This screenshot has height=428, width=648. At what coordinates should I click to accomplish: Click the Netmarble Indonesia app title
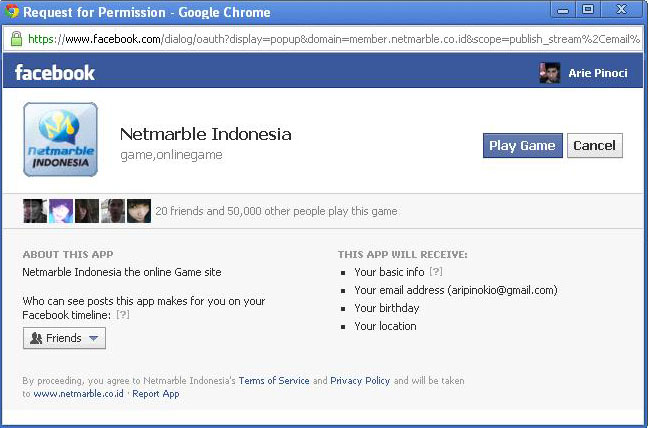205,134
